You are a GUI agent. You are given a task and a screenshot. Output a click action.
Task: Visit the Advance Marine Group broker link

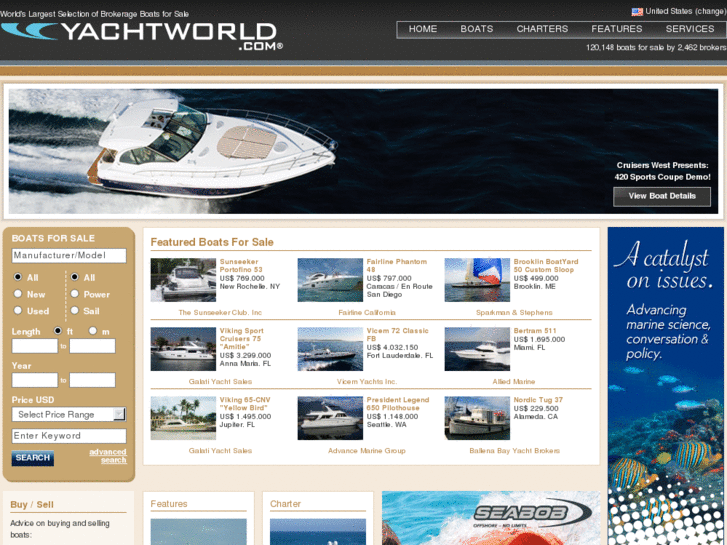pos(367,451)
